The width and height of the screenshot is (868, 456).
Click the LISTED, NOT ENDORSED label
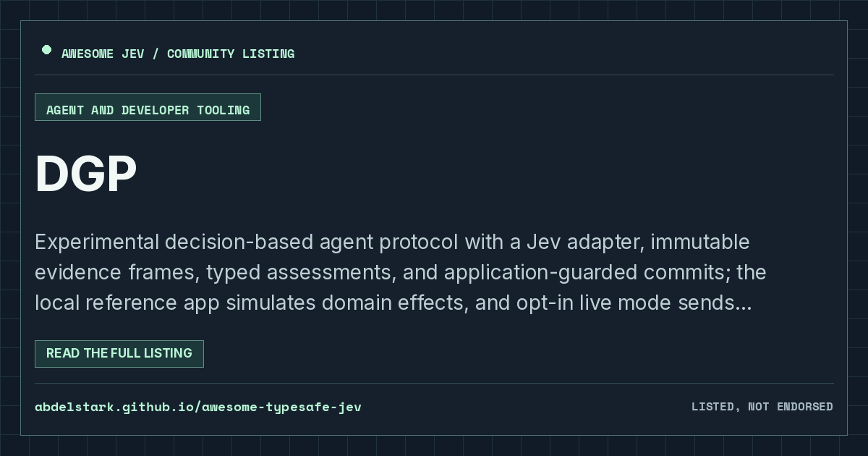coord(762,407)
